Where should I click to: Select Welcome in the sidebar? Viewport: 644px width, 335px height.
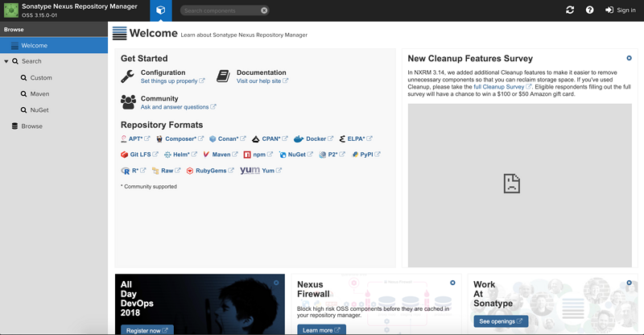(x=54, y=45)
